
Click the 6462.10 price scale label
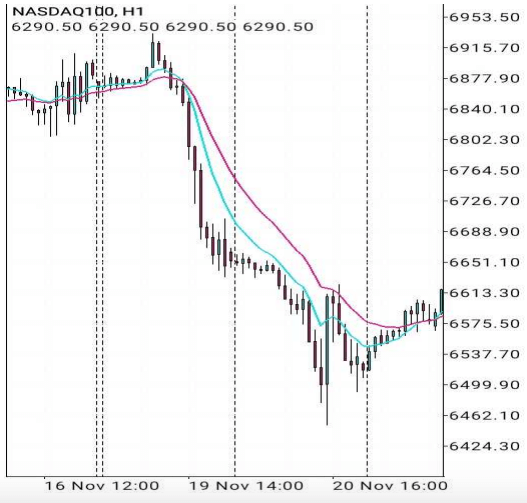pos(484,416)
